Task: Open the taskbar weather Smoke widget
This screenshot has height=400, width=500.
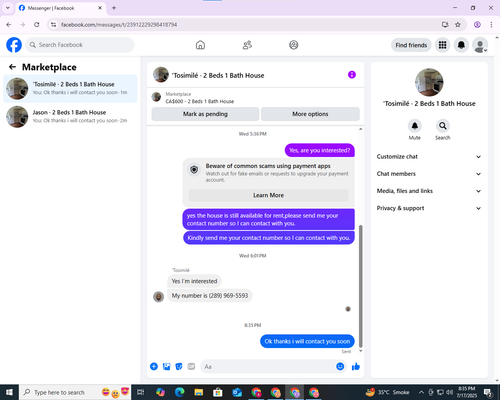Action: click(x=387, y=392)
